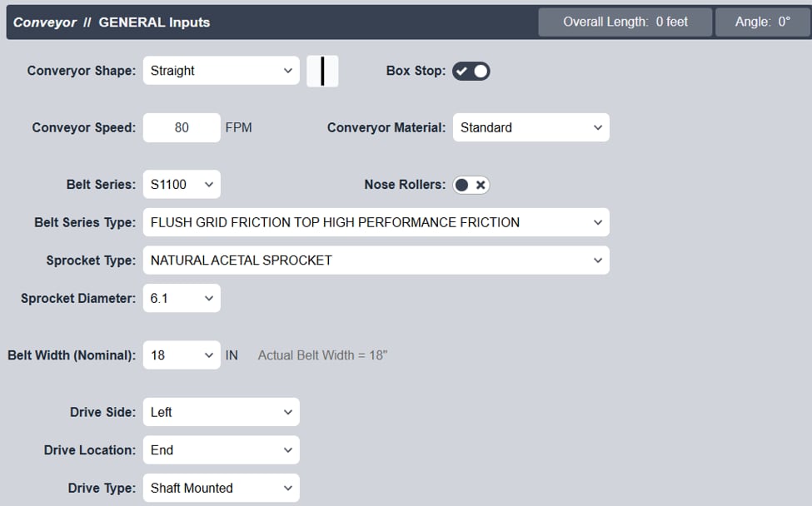
Task: Click the Nose Rollers label
Action: pos(405,185)
